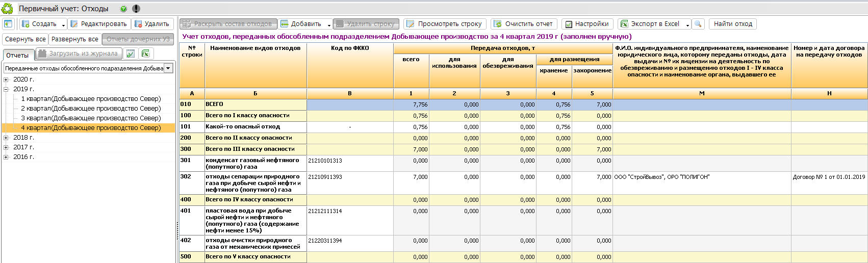868x263 pixels.
Task: Click the Excel icon near Отчеты tab
Action: point(146,54)
